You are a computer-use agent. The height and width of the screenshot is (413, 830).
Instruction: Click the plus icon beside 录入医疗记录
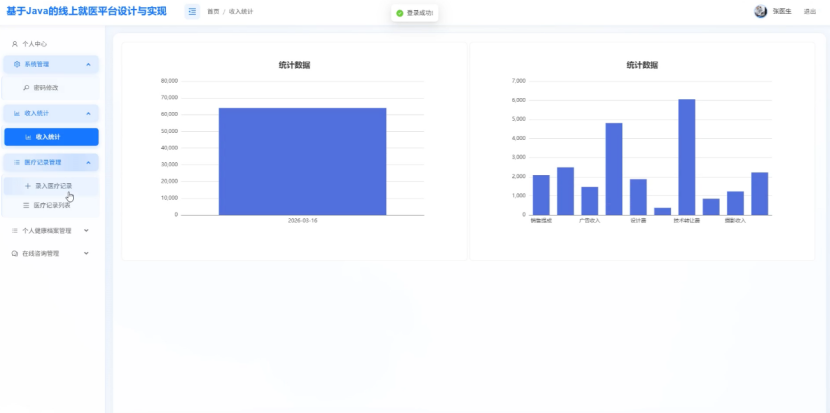pyautogui.click(x=28, y=186)
